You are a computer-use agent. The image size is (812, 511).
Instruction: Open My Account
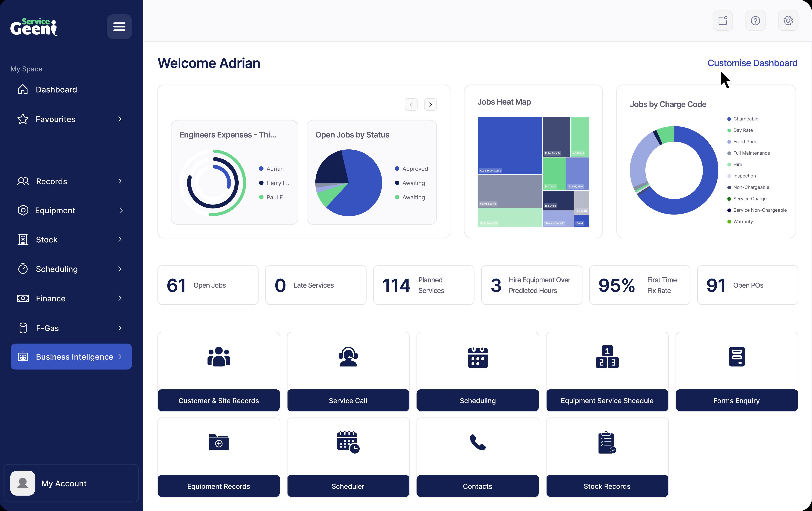(71, 483)
